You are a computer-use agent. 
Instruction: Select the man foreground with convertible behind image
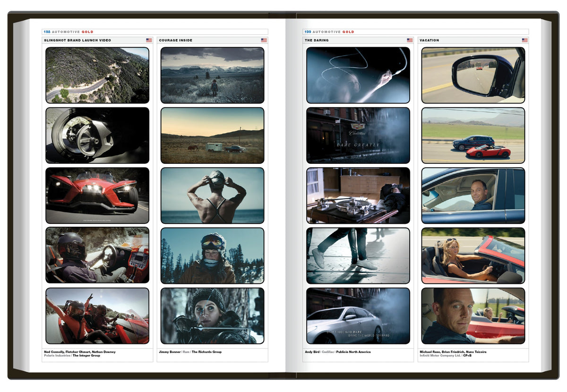(473, 315)
